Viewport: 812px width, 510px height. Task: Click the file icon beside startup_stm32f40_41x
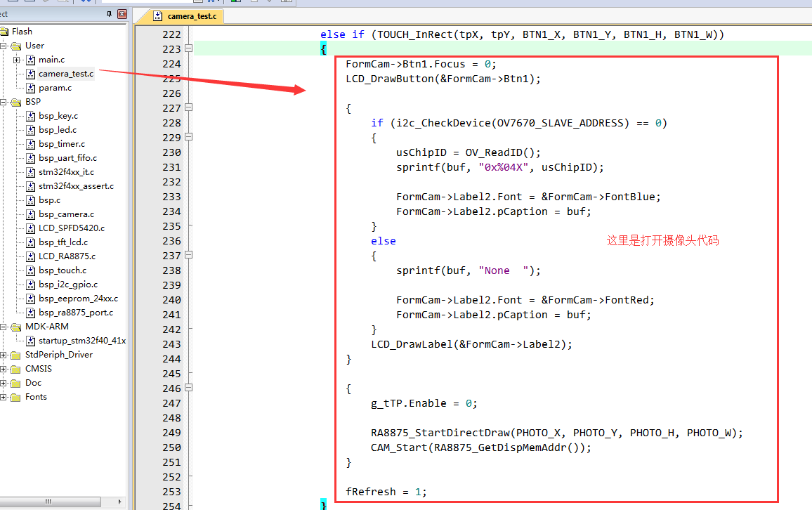click(x=30, y=341)
